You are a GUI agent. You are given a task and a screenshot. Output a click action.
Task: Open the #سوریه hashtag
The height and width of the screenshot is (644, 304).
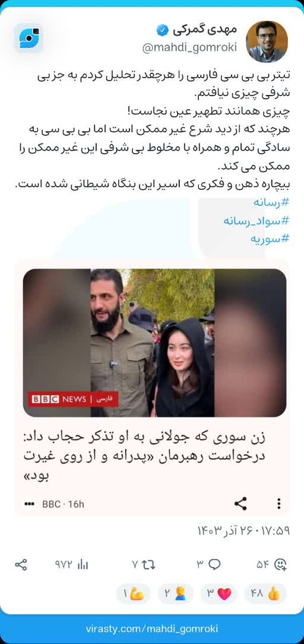[270, 239]
